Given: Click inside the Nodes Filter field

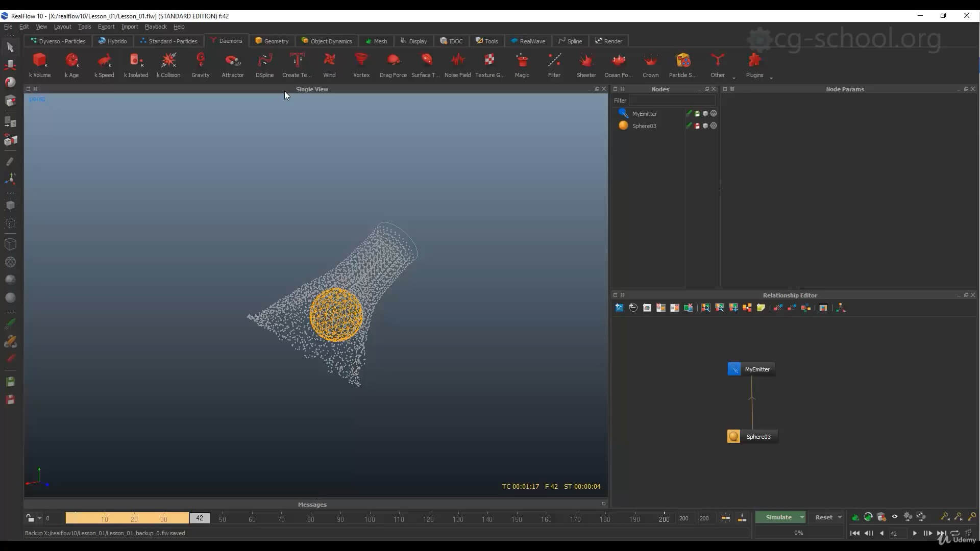Looking at the screenshot, I should (672, 101).
